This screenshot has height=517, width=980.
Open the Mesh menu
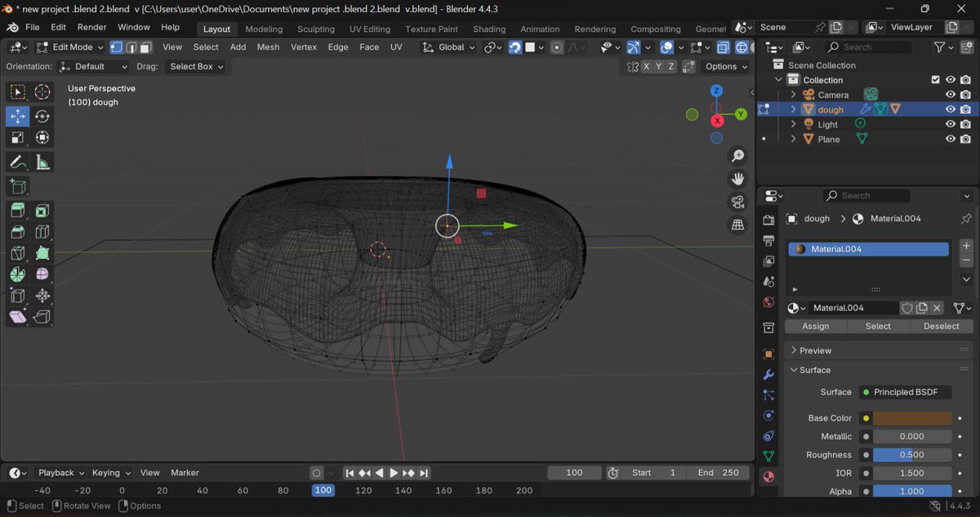[x=268, y=47]
